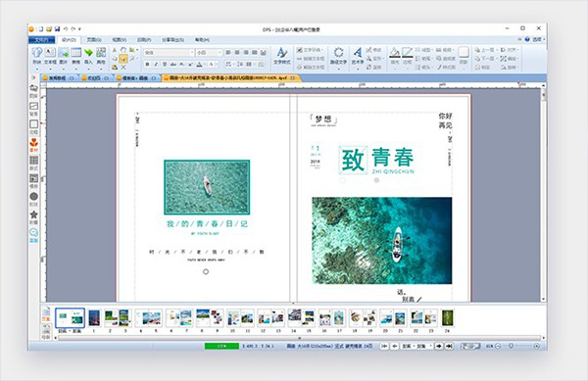Expand the Align (对齐) dropdown

517,50
